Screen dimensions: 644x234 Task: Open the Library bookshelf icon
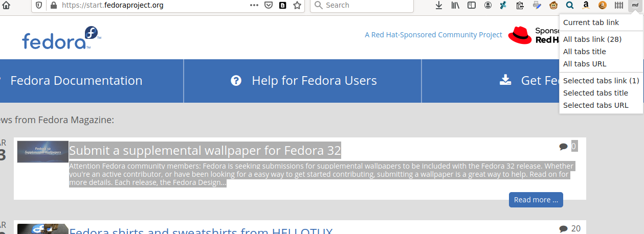(x=455, y=5)
